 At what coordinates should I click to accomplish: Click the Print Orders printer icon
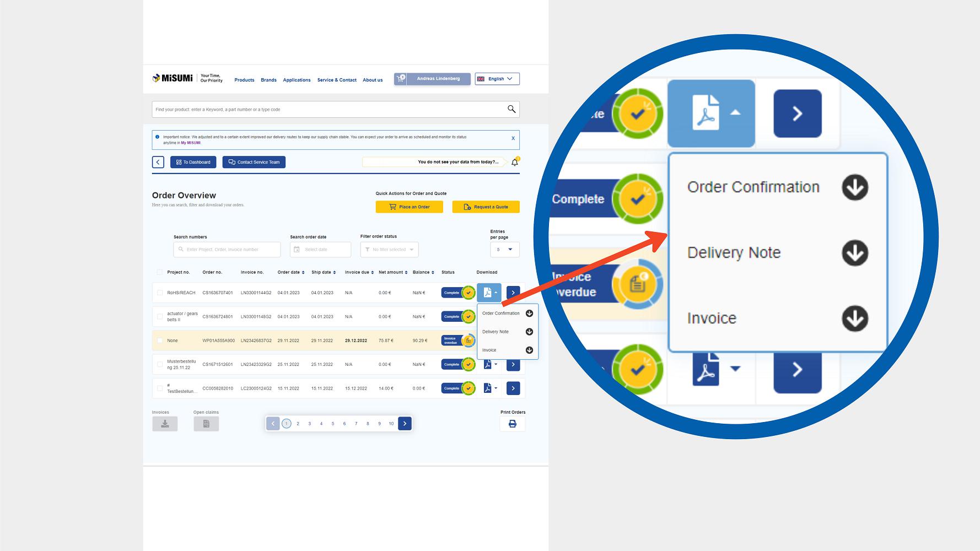[512, 424]
